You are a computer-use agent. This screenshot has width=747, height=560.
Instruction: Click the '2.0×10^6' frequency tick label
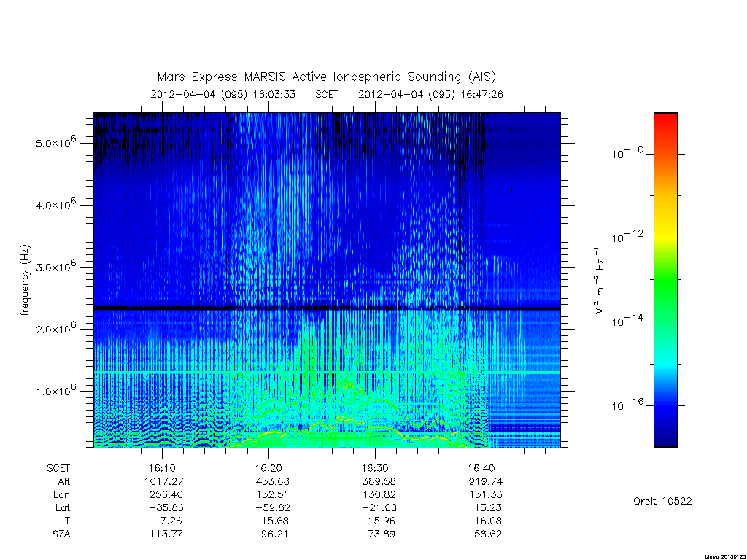[56, 327]
